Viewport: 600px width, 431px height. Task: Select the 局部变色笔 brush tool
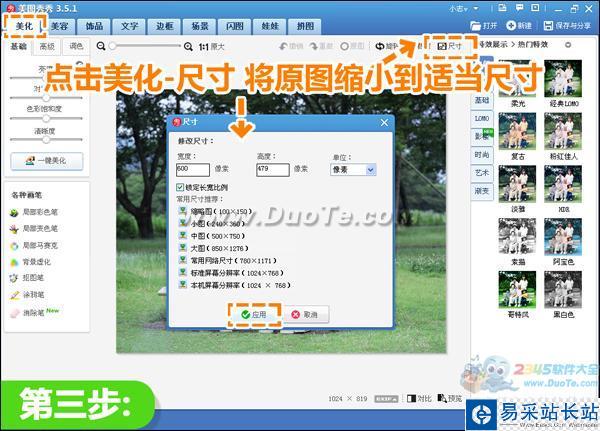pos(34,229)
